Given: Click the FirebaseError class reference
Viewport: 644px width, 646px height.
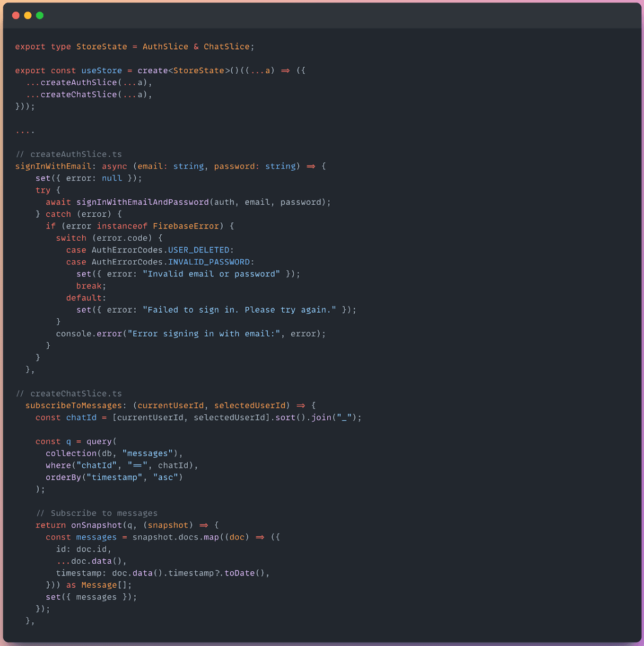Looking at the screenshot, I should pos(185,226).
